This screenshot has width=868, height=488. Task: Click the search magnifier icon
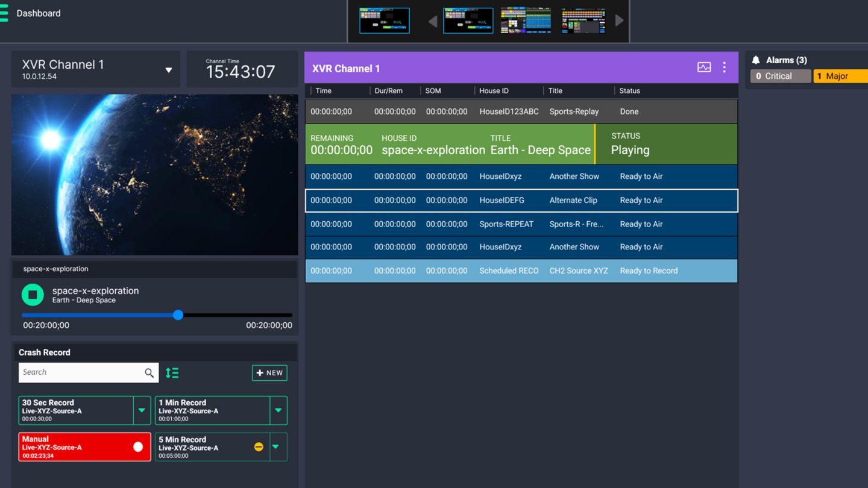click(149, 373)
